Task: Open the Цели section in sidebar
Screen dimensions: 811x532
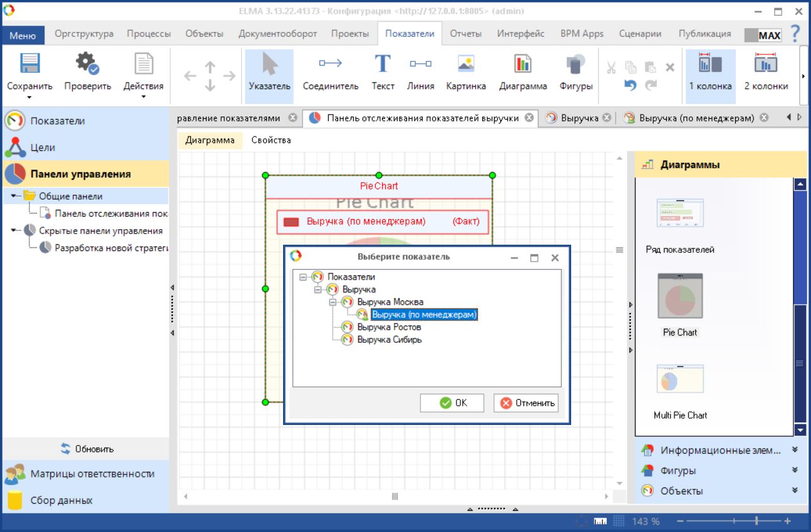Action: [x=86, y=148]
